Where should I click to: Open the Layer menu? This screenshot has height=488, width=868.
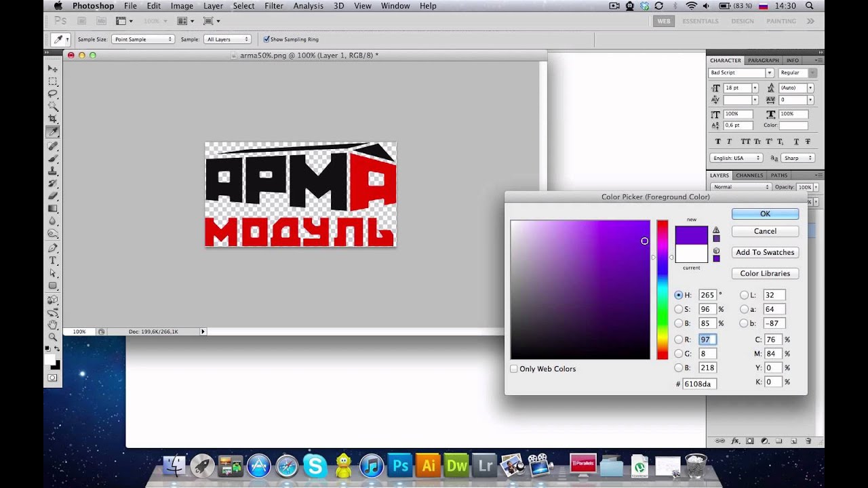pyautogui.click(x=213, y=6)
